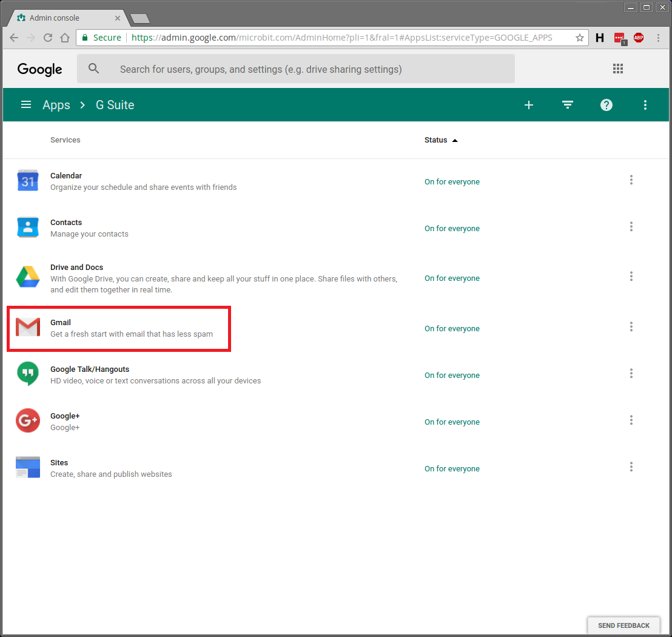This screenshot has width=672, height=637.
Task: Click the browser address bar URL
Action: click(341, 38)
